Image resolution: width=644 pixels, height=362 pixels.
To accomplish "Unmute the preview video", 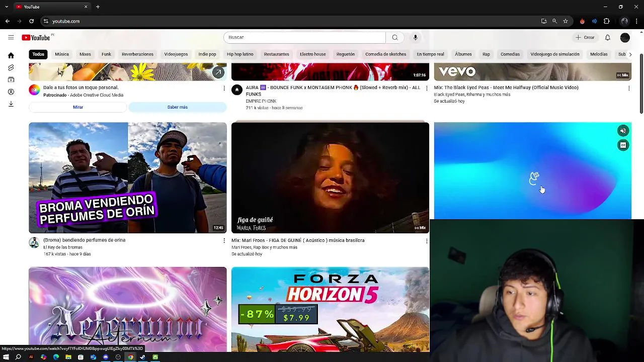I will 623,131.
